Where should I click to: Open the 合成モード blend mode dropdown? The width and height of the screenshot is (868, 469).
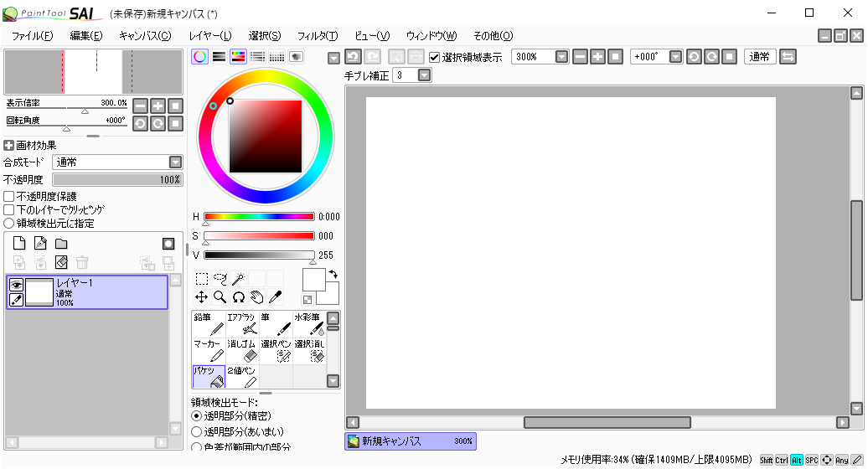coord(175,162)
